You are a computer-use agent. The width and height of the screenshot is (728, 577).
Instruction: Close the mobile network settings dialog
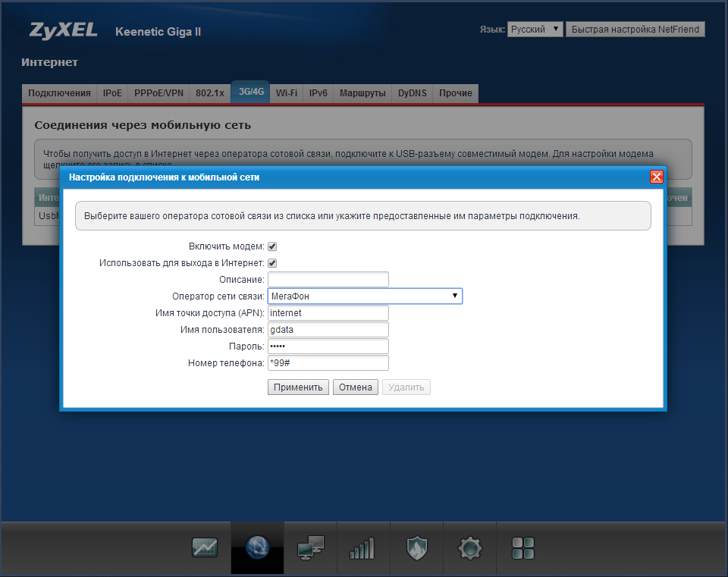(x=657, y=177)
